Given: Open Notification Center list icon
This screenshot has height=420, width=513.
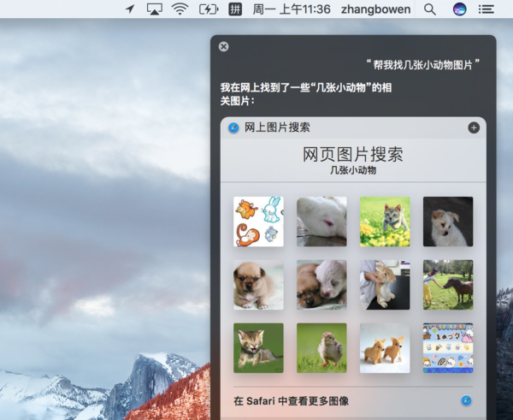Looking at the screenshot, I should (486, 9).
